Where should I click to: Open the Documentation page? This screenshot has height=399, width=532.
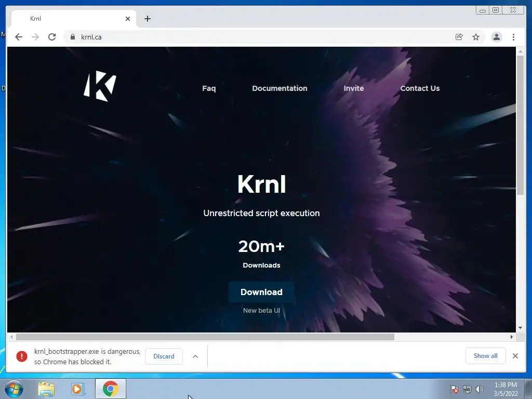280,88
